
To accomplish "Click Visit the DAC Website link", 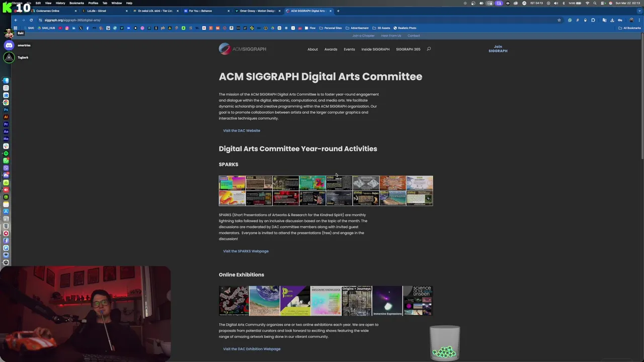I will coord(242,131).
